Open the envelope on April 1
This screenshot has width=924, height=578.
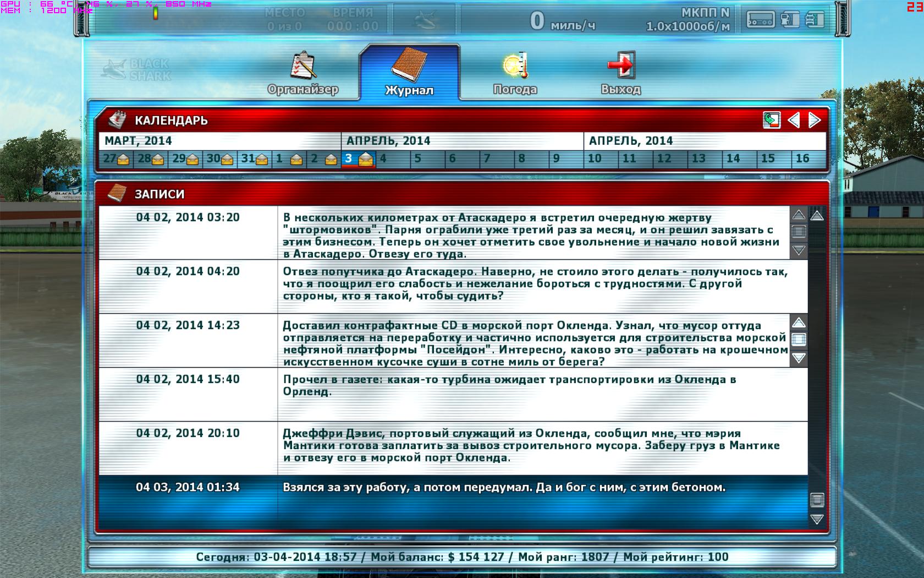click(x=296, y=160)
